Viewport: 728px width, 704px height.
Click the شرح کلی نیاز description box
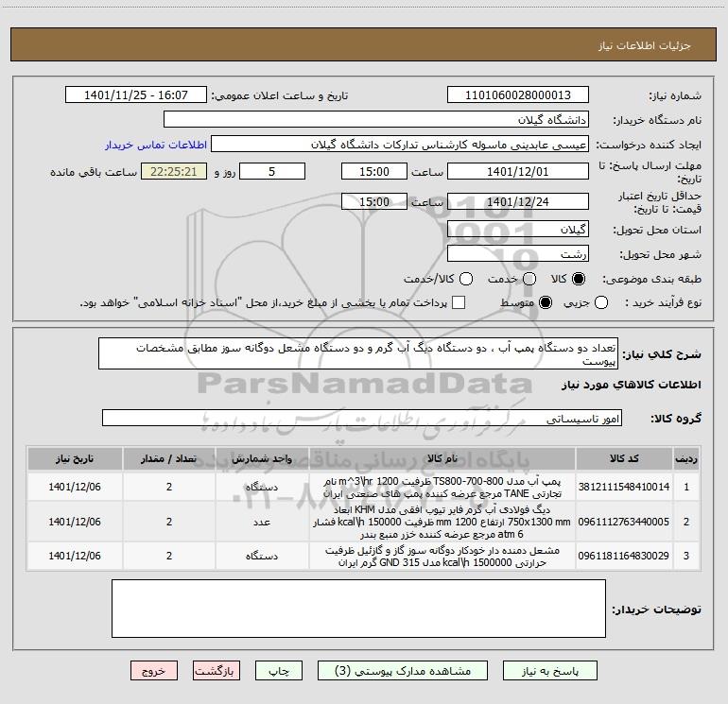[358, 353]
